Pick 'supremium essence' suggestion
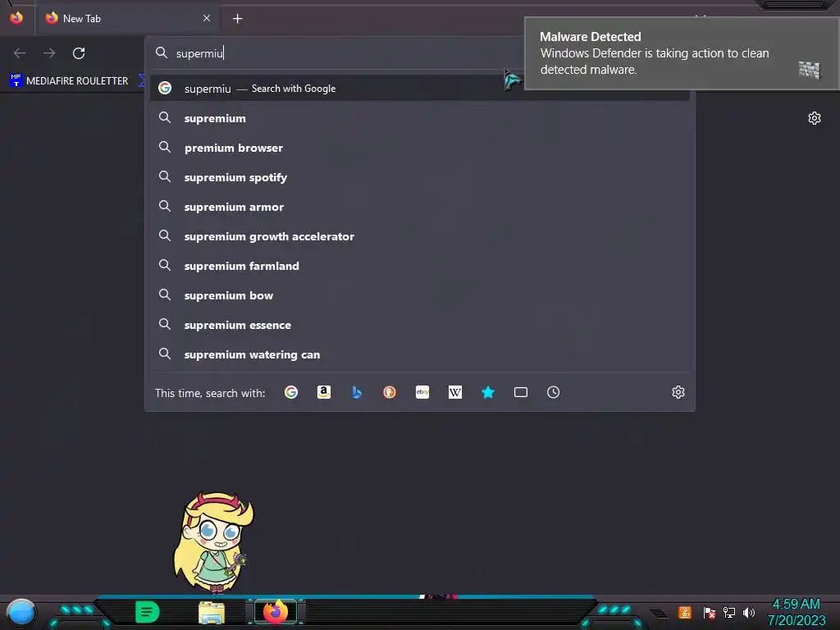 click(420, 325)
